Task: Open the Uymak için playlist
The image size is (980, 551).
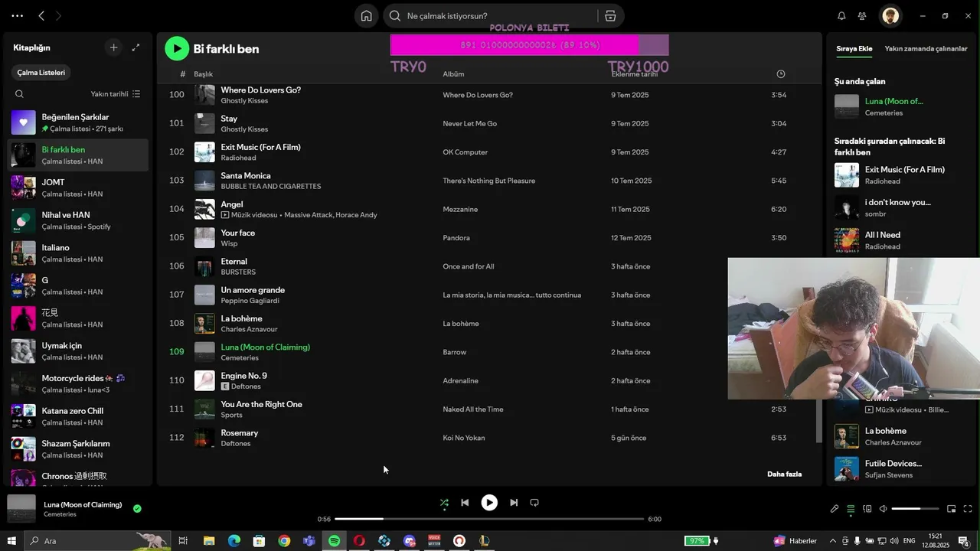Action: tap(78, 350)
